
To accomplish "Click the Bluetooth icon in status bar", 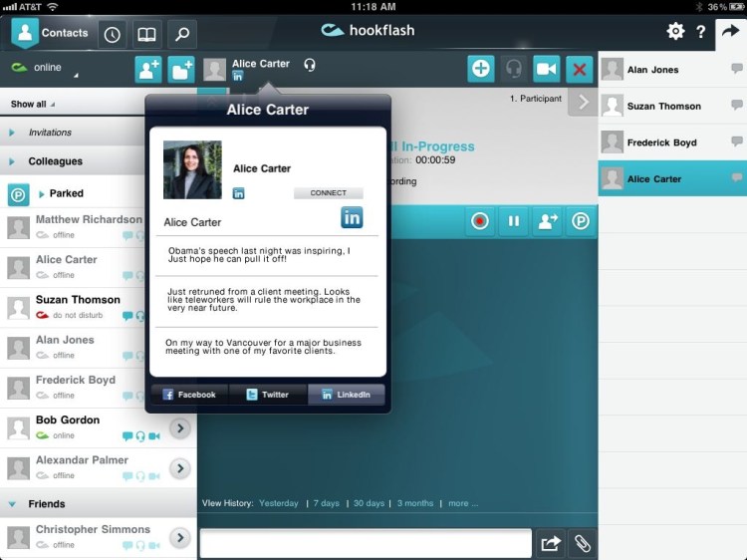I will 698,7.
